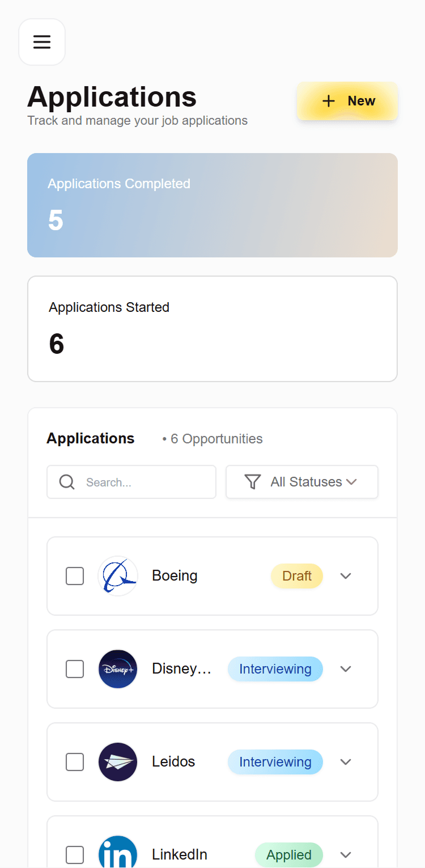425x868 pixels.
Task: Select the Disney+ row checkbox
Action: coord(74,669)
